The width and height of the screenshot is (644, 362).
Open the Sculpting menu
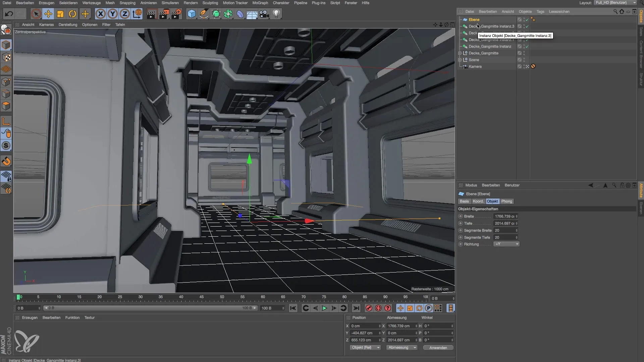(210, 3)
